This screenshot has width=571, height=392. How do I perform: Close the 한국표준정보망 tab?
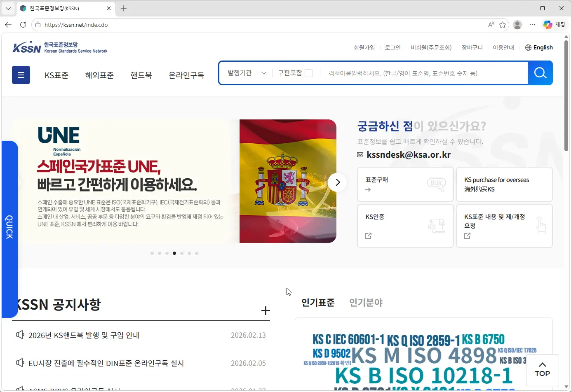(x=109, y=8)
